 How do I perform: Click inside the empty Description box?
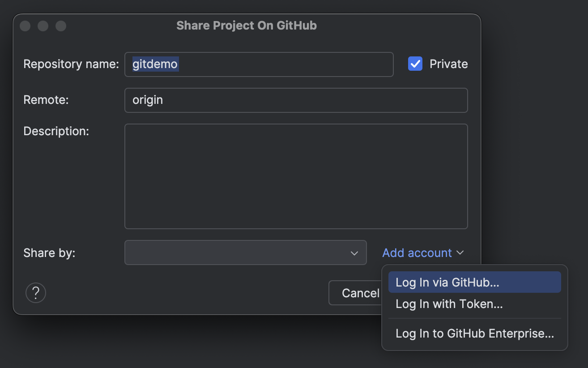pyautogui.click(x=296, y=176)
